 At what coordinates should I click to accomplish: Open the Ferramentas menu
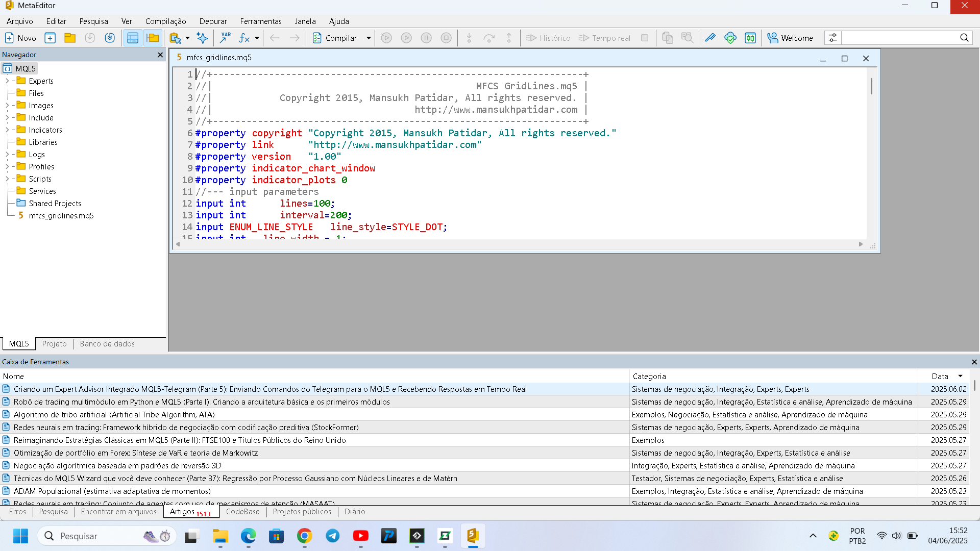(261, 21)
